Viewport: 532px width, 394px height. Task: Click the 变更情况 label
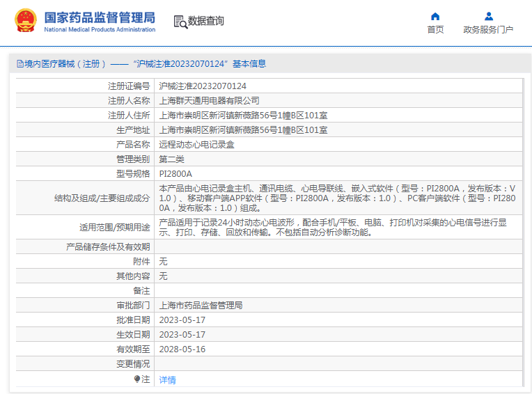(133, 364)
